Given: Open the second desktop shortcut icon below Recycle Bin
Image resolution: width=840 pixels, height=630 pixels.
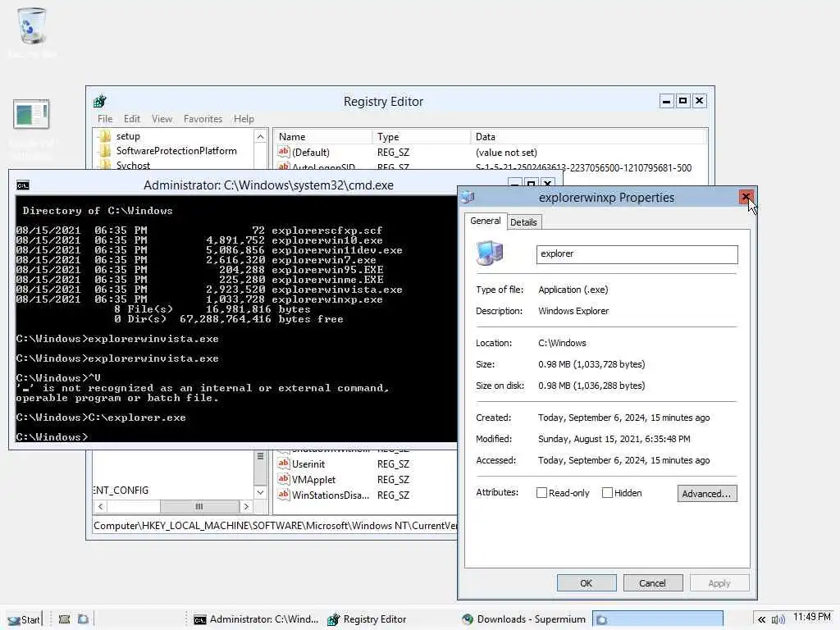Looking at the screenshot, I should [x=31, y=114].
